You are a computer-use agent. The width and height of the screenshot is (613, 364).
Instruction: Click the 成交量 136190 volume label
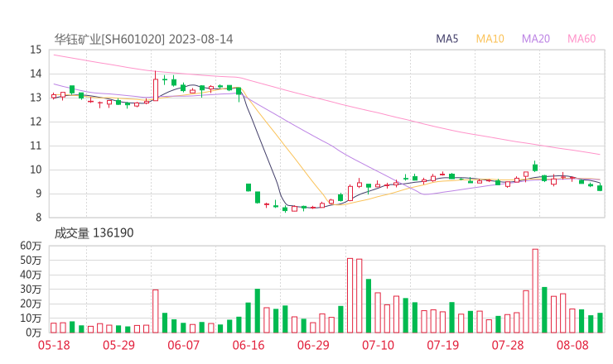pos(94,233)
